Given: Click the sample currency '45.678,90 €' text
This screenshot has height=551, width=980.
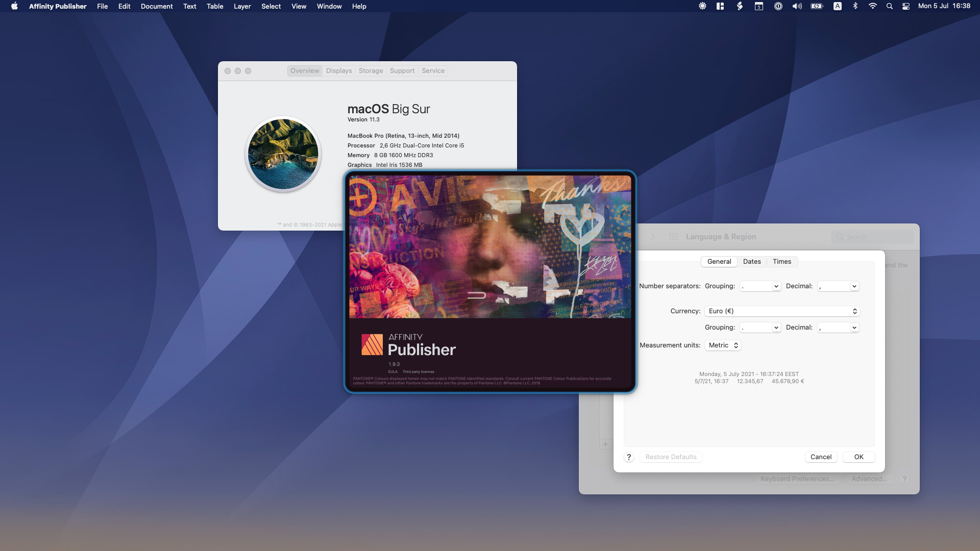Looking at the screenshot, I should [788, 382].
